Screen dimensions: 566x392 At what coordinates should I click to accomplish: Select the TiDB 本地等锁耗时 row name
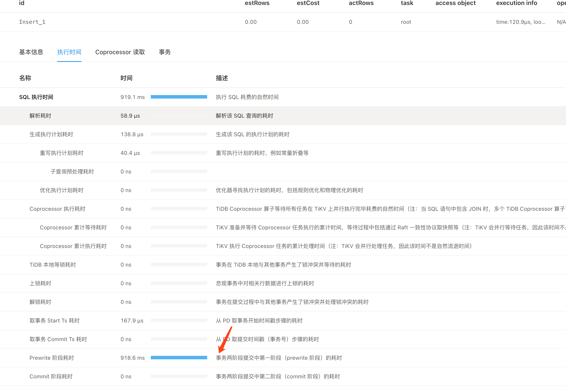pos(53,265)
